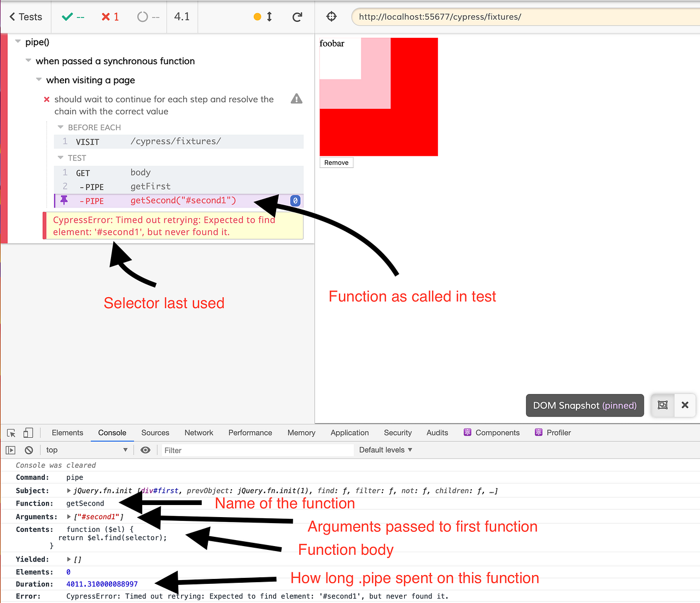The image size is (700, 603).
Task: Open the Audits tab
Action: coord(437,433)
